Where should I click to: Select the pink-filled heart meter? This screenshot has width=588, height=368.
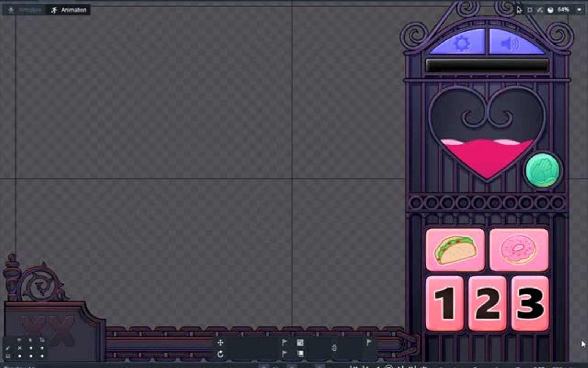coord(487,134)
